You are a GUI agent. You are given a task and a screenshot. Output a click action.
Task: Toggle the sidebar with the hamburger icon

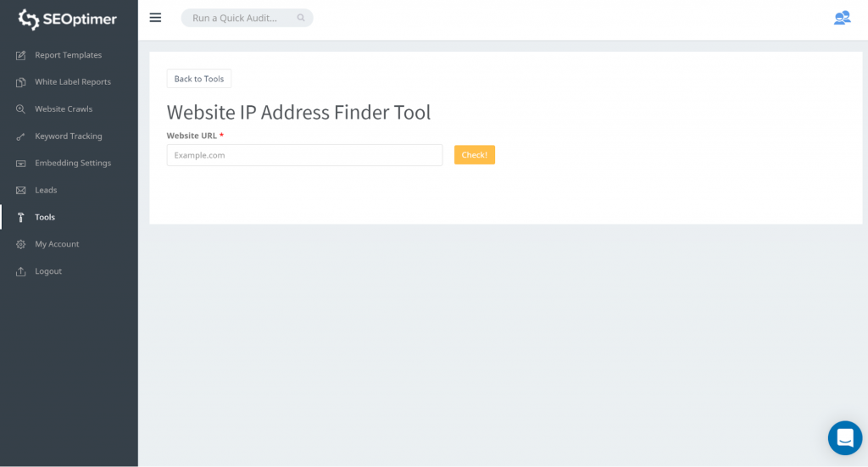(x=155, y=18)
